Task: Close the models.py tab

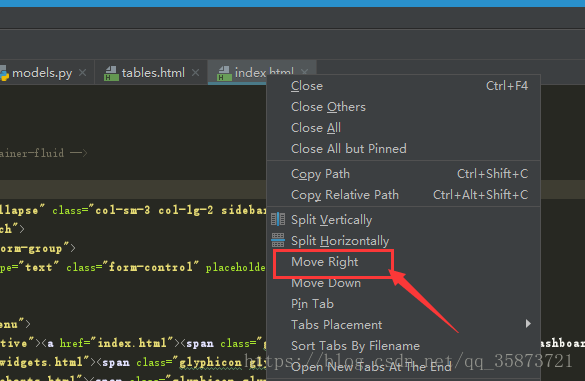Action: pos(83,72)
